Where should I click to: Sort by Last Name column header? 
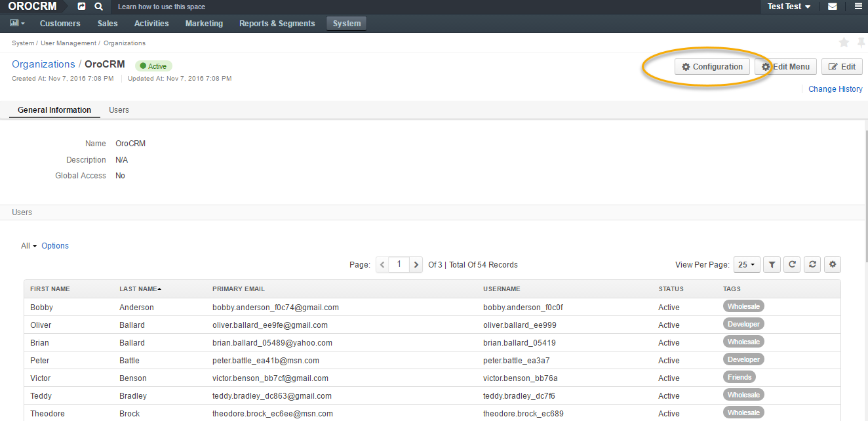140,289
